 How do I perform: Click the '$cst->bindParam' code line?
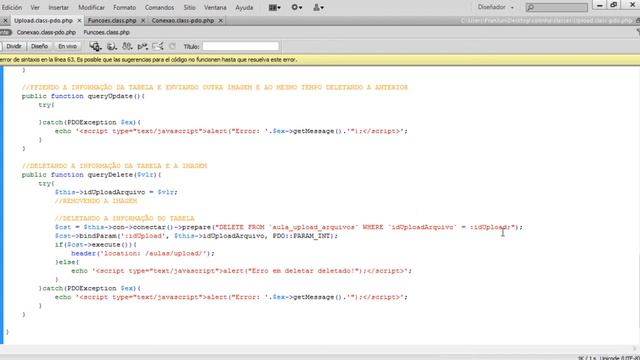[x=196, y=236]
